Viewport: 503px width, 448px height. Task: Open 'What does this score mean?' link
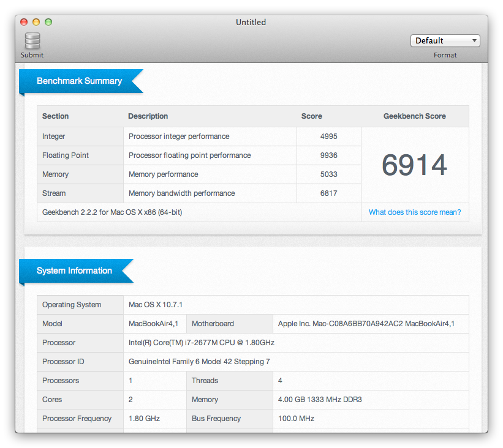coord(414,212)
